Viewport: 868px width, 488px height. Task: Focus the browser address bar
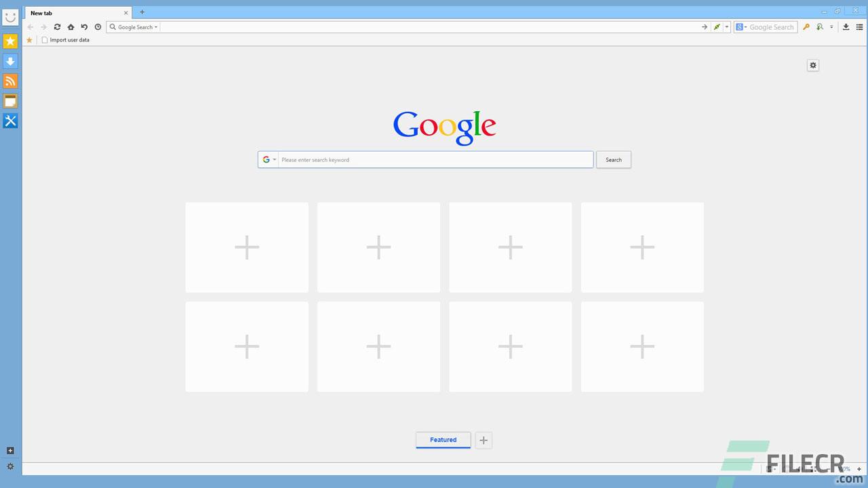pos(430,27)
